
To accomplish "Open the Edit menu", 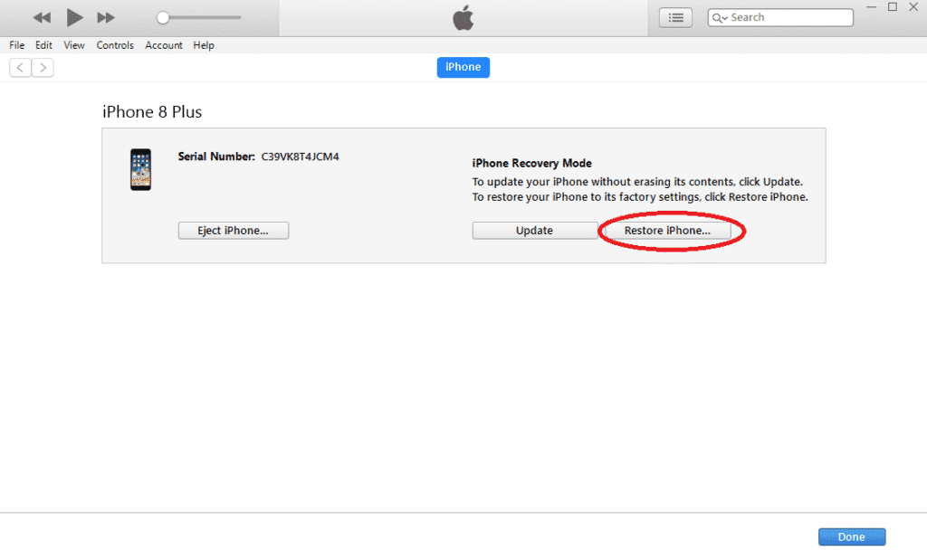I will pyautogui.click(x=43, y=45).
